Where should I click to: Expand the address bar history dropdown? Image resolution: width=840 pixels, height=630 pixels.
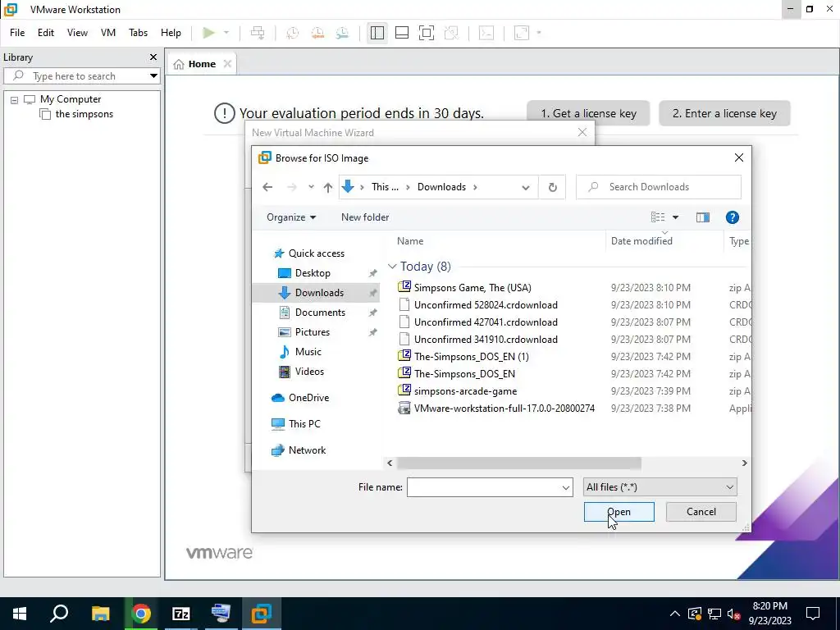point(526,187)
